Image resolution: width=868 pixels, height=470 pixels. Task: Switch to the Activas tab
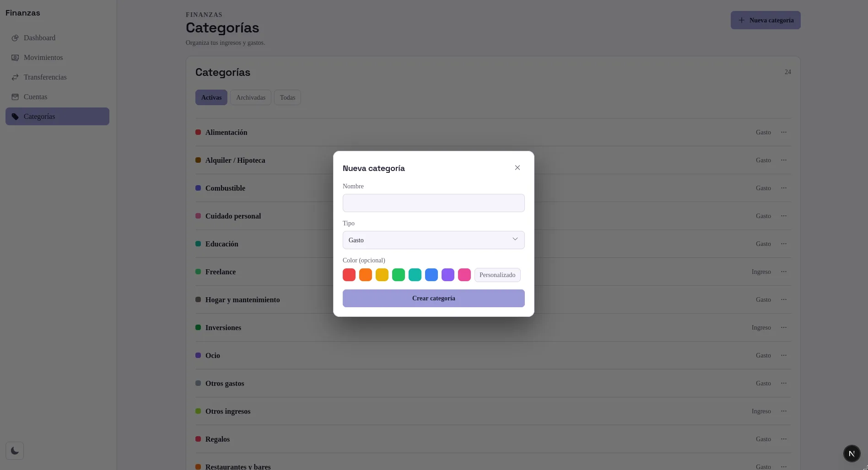coord(211,97)
